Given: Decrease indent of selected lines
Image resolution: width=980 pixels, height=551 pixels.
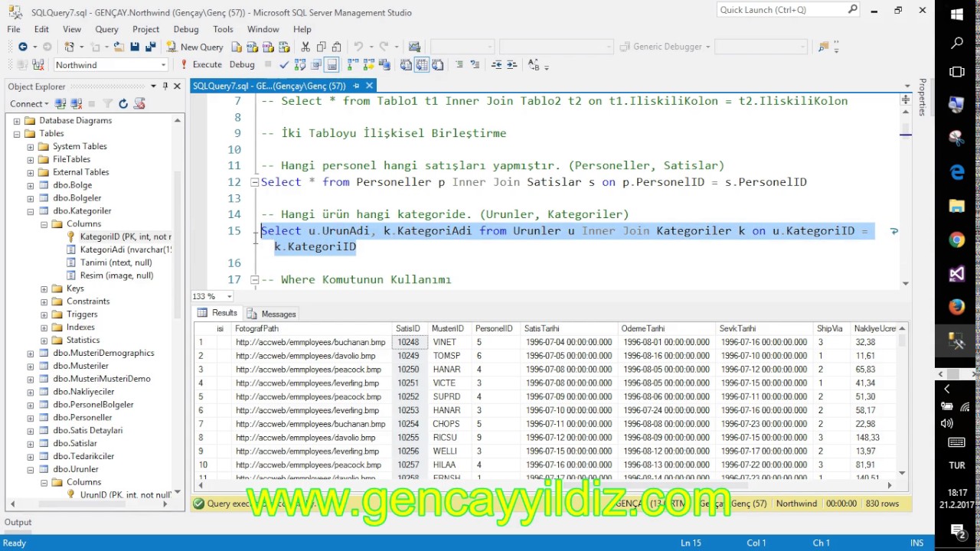Looking at the screenshot, I should 496,65.
